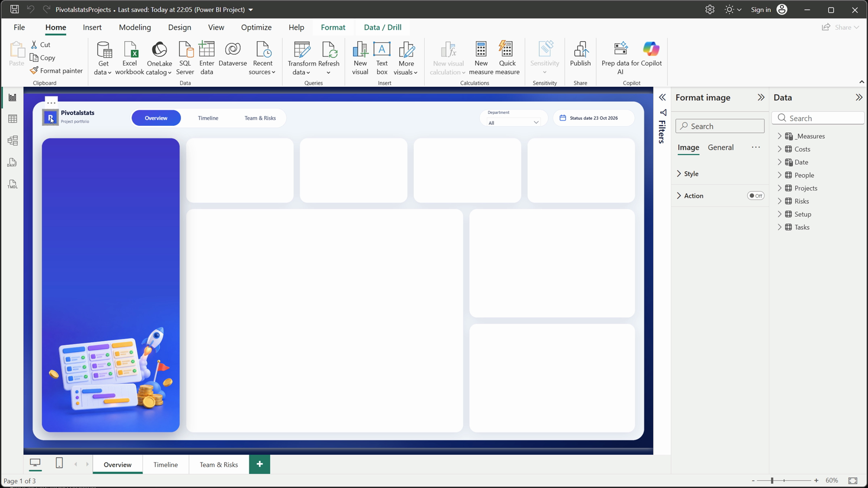Viewport: 868px width, 488px height.
Task: Open Dataverse connector
Action: [233, 54]
